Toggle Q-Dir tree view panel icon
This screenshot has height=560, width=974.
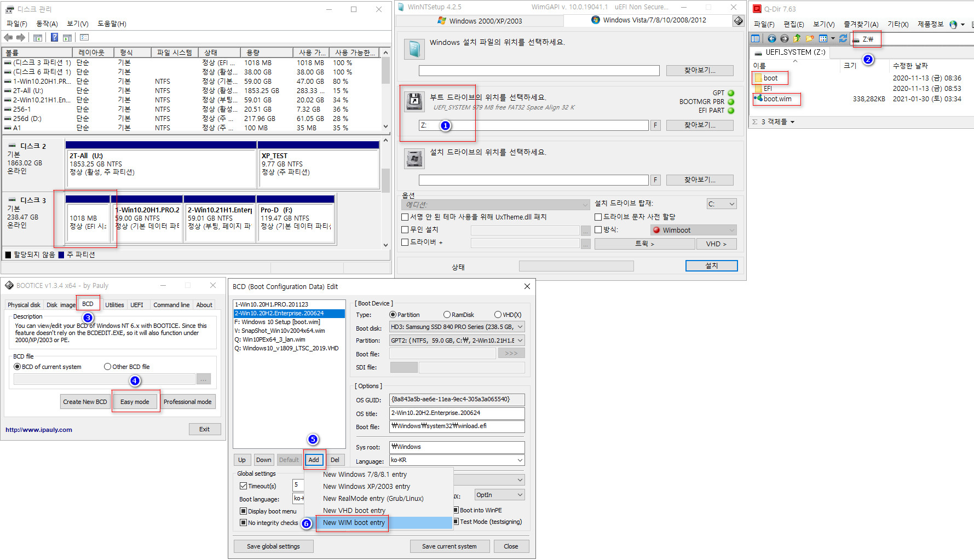click(x=756, y=38)
